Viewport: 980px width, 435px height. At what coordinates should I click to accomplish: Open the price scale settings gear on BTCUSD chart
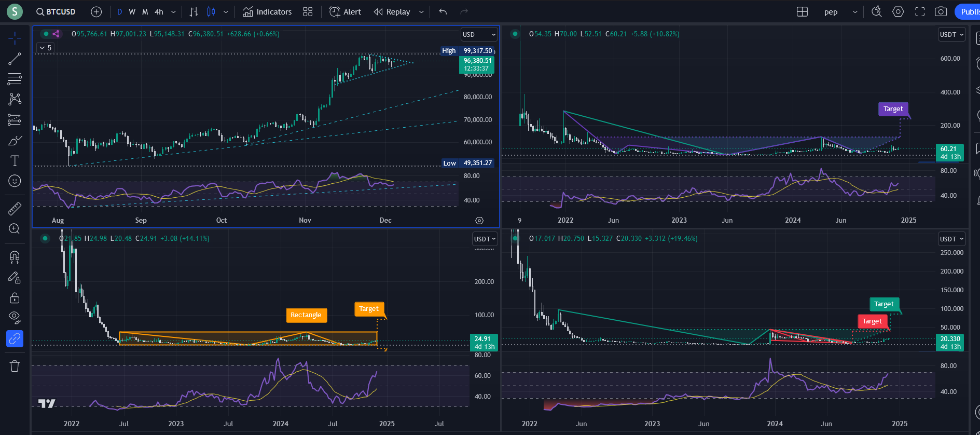pos(479,221)
